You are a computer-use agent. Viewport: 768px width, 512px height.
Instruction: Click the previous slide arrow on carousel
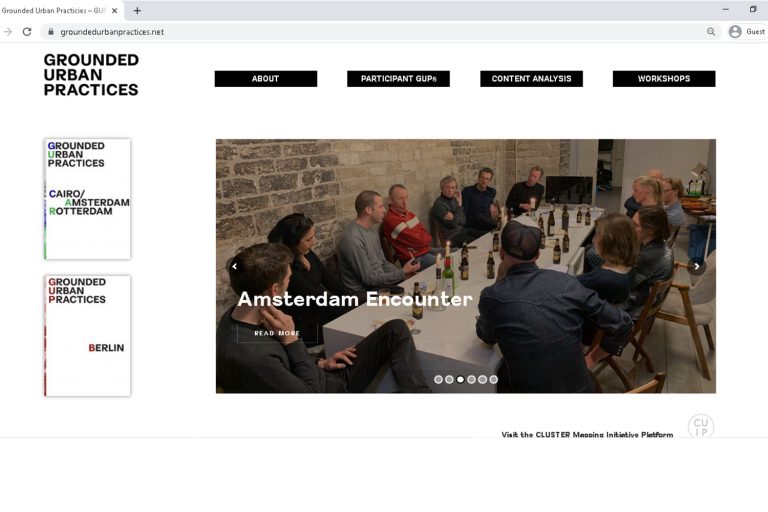click(234, 266)
